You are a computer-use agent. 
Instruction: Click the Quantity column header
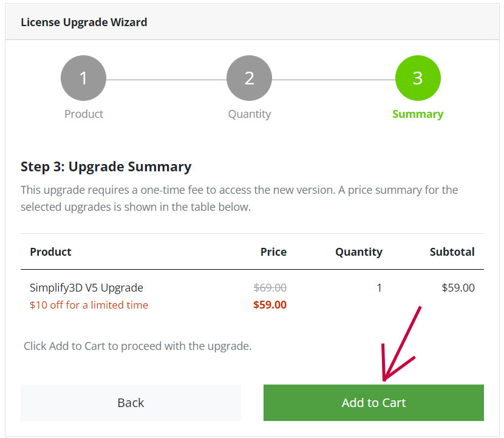pyautogui.click(x=358, y=252)
